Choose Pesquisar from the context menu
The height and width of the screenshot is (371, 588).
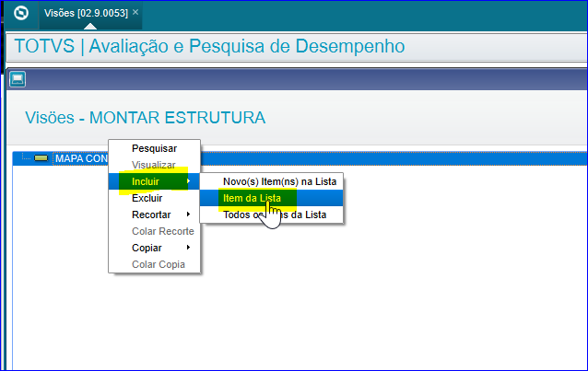(x=154, y=148)
